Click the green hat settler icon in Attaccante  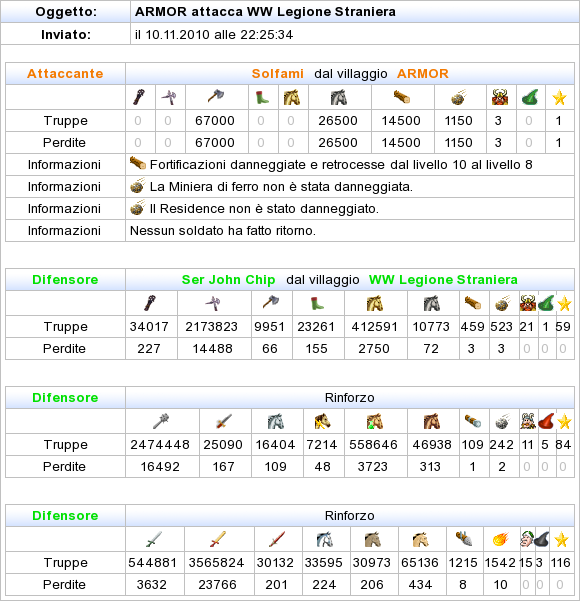click(530, 97)
